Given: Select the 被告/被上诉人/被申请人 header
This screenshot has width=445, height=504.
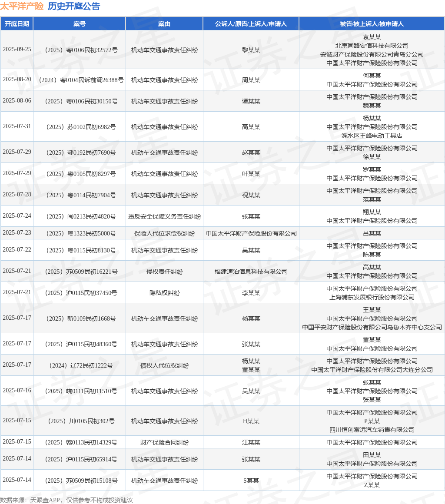Looking at the screenshot, I should [372, 24].
